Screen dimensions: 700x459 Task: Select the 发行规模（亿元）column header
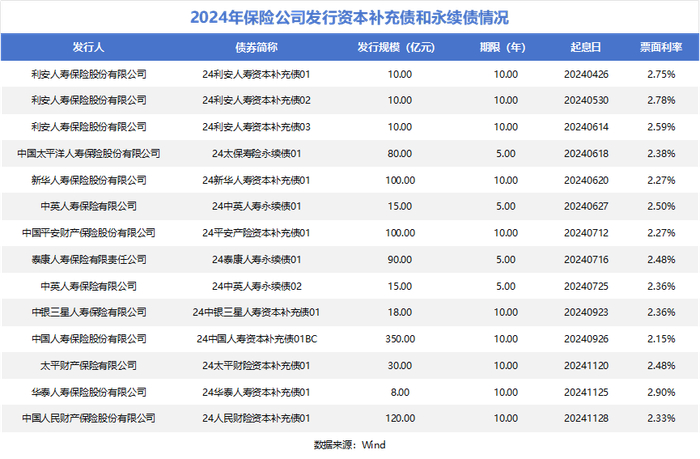point(396,47)
